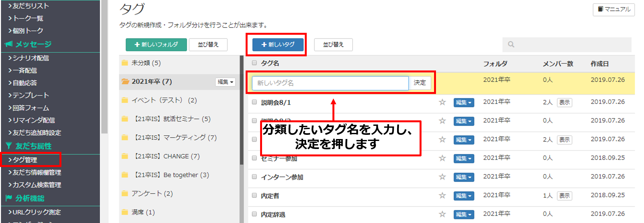Screen dimensions: 644x223
Task: Open the 編集 dropdown for 内定者
Action: point(464,196)
